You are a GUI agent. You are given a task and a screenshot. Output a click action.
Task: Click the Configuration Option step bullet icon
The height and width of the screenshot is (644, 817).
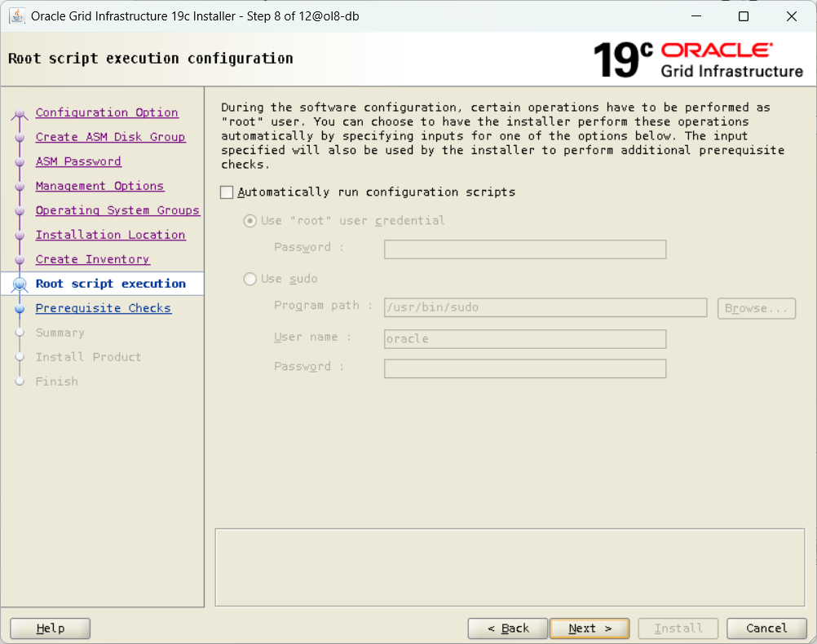(20, 113)
